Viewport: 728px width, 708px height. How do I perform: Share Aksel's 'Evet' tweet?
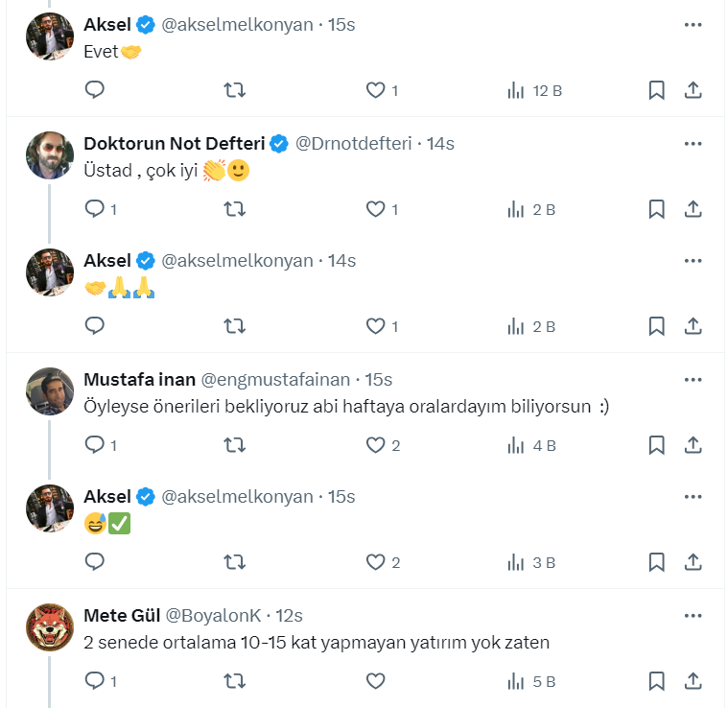click(693, 91)
